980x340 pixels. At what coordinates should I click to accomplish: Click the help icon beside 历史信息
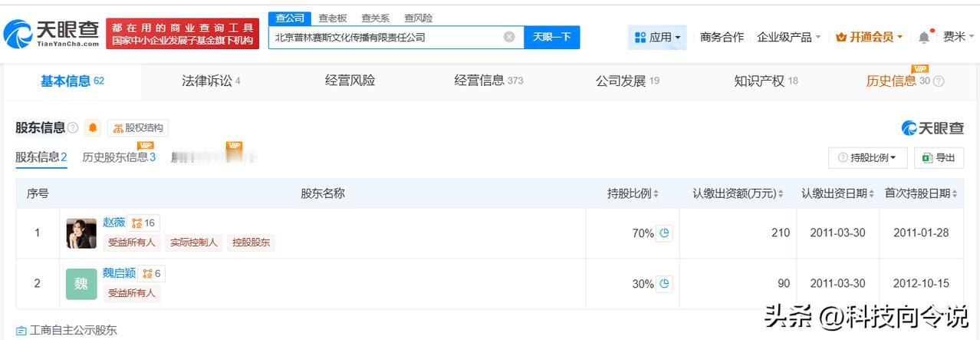point(939,81)
